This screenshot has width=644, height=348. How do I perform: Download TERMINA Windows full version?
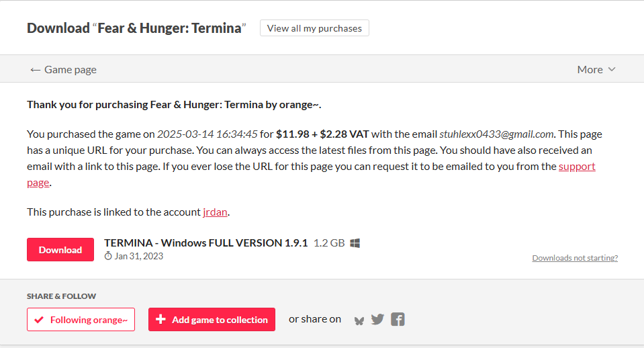60,249
